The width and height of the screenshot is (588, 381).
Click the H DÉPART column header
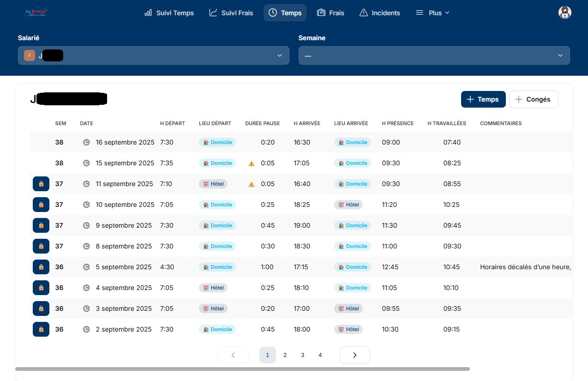[x=173, y=123]
